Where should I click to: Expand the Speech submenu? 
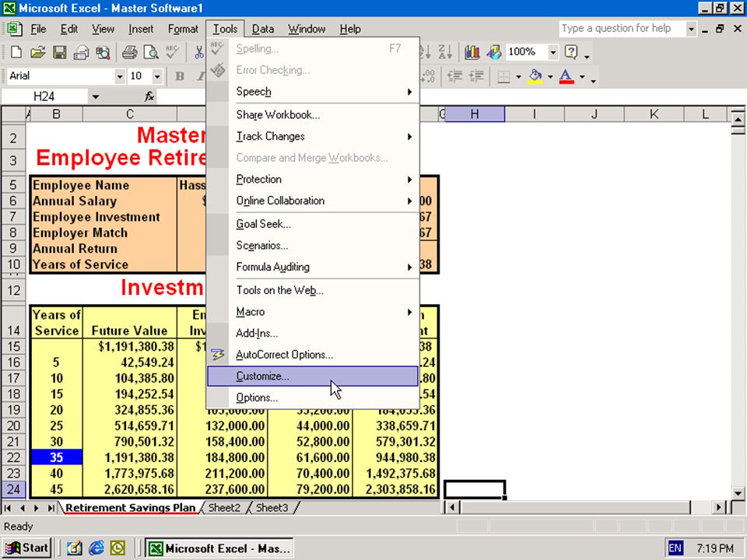(313, 92)
